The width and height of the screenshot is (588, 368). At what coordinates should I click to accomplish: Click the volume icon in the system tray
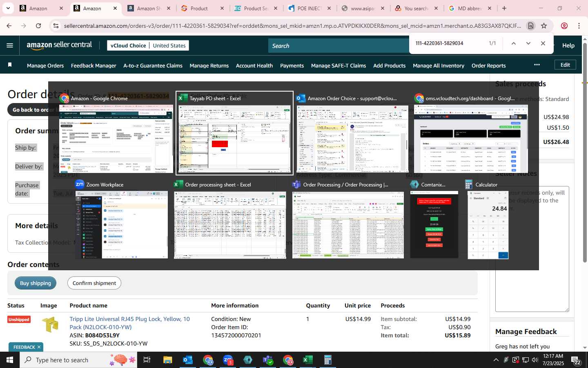click(535, 360)
